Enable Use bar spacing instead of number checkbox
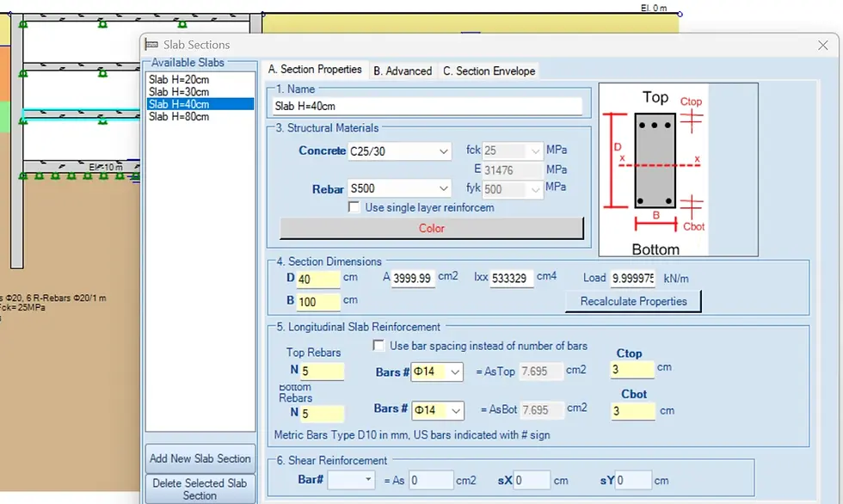 (378, 346)
